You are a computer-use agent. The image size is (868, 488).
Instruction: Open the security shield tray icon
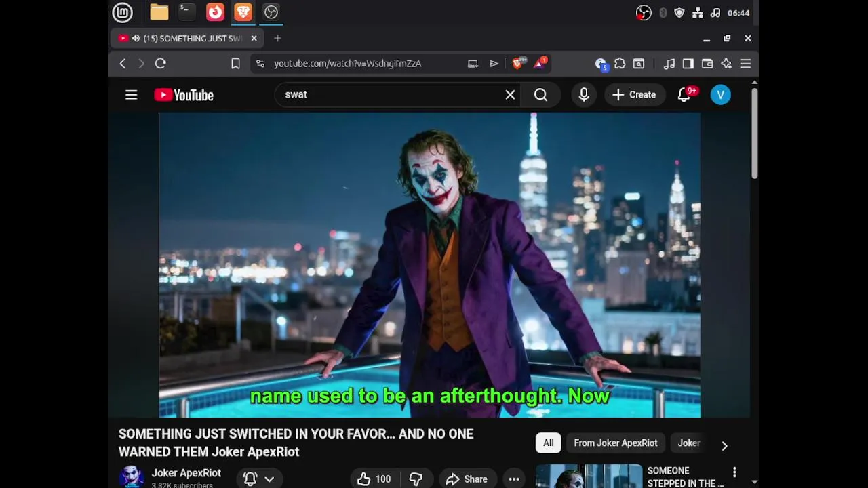pyautogui.click(x=679, y=13)
